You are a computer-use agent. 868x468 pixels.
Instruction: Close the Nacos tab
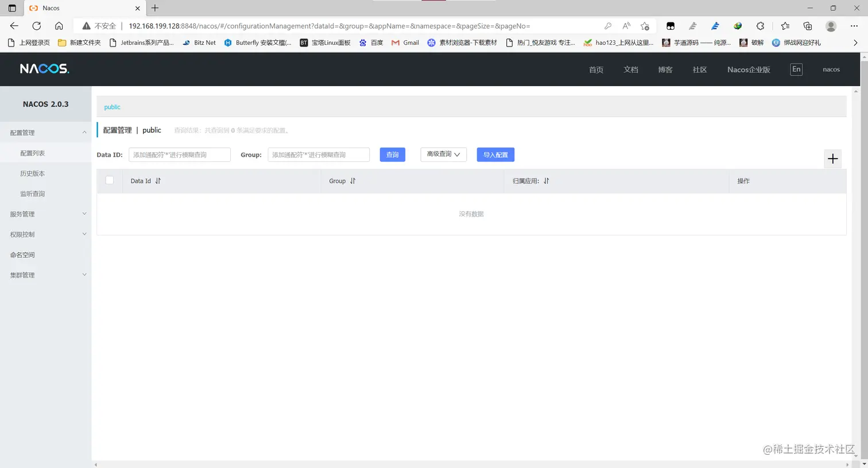pyautogui.click(x=138, y=8)
